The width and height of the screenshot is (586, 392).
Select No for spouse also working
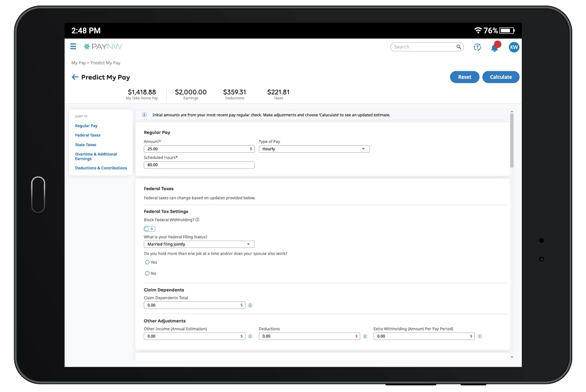tap(147, 273)
